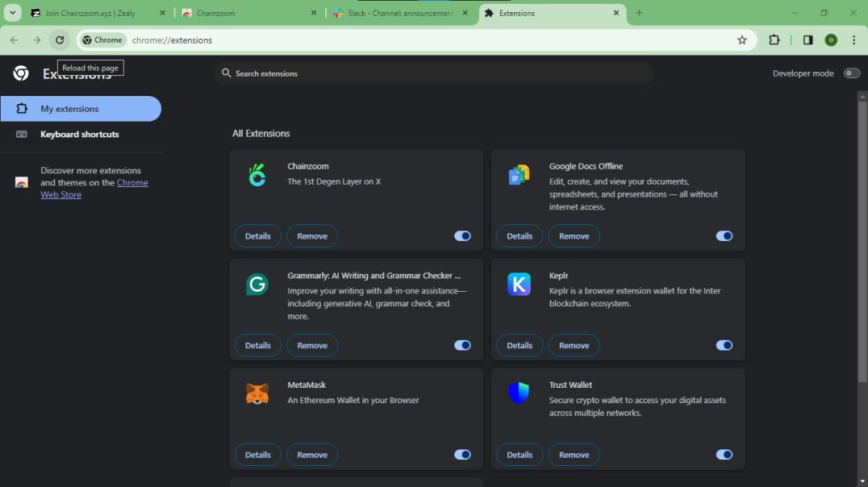Reload this page
This screenshot has width=868, height=487.
tap(59, 40)
